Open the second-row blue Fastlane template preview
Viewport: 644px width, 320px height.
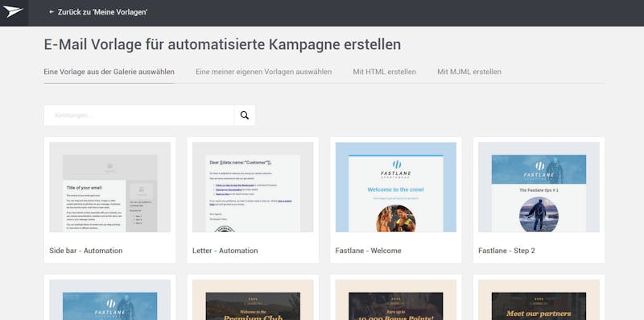click(109, 300)
